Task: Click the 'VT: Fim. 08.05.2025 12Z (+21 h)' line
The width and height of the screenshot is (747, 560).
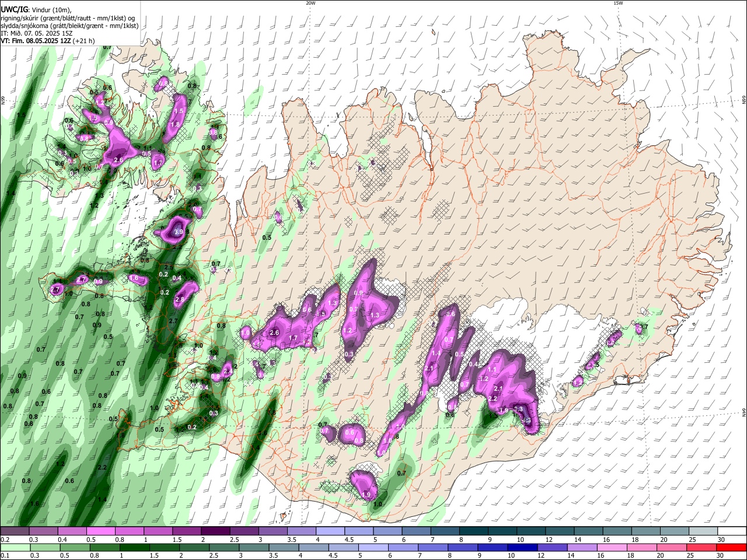Action: click(47, 41)
